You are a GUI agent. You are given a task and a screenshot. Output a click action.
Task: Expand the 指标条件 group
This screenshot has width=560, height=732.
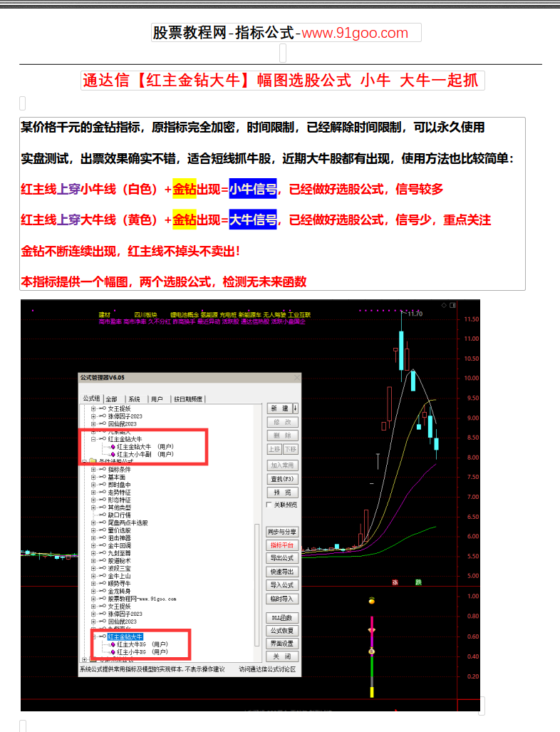[x=93, y=470]
